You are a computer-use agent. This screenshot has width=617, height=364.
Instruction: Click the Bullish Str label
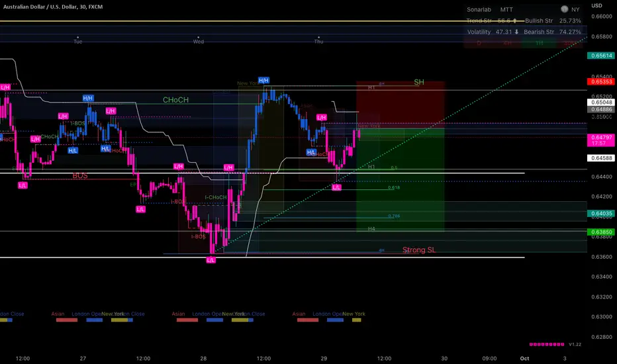point(539,21)
